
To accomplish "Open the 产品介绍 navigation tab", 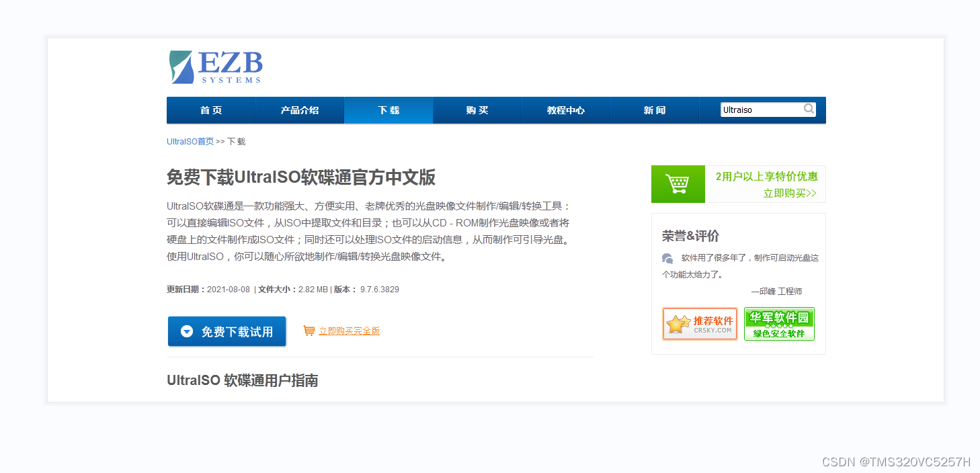I will pyautogui.click(x=300, y=110).
